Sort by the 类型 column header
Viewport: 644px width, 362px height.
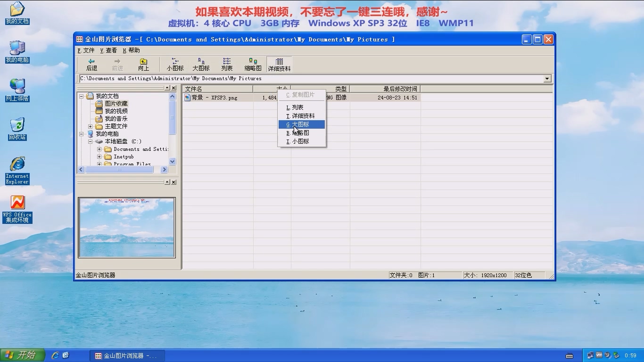[x=321, y=89]
